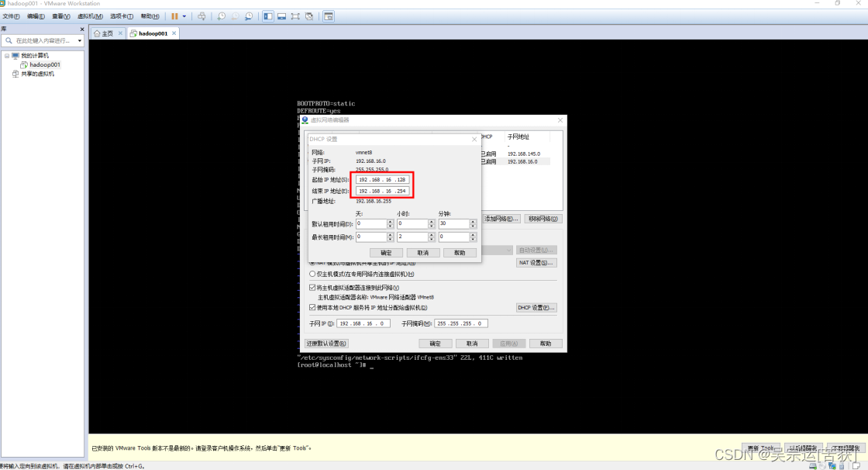This screenshot has height=470, width=868.
Task: Click the DHCP 设置(P)... button
Action: click(536, 308)
